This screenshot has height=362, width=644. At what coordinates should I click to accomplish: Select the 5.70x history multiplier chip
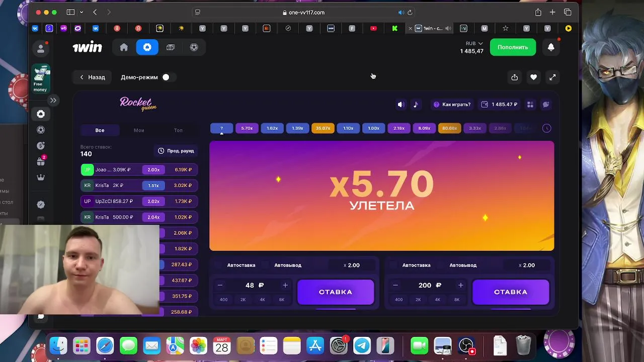(247, 128)
